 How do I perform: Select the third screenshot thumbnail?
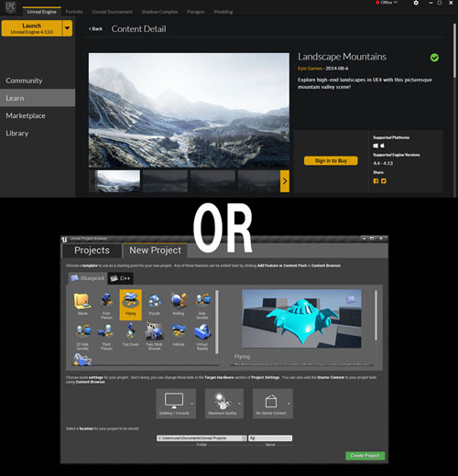pyautogui.click(x=213, y=181)
